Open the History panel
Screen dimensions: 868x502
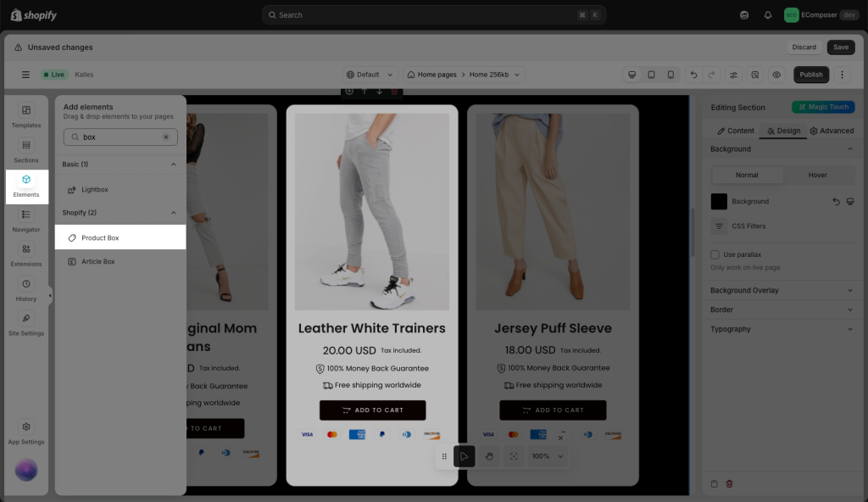point(26,289)
